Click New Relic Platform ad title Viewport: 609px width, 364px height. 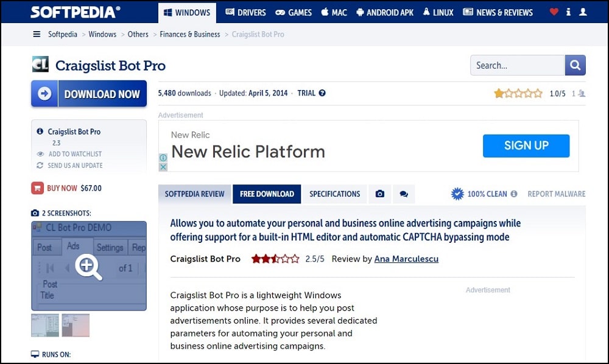(248, 152)
